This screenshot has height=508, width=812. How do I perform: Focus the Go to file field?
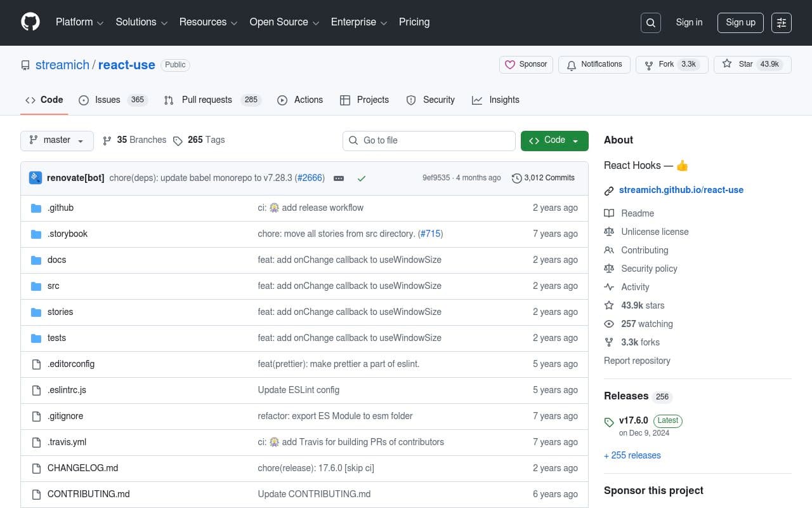tap(429, 140)
